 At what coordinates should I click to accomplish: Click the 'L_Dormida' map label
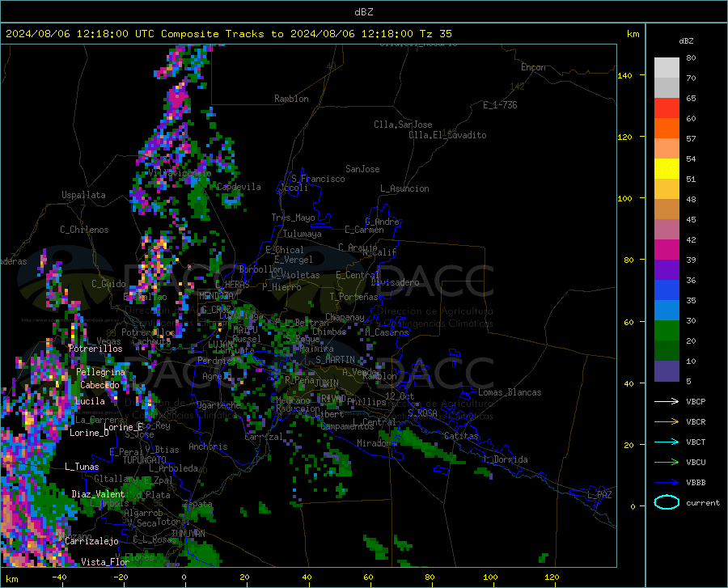click(x=505, y=459)
